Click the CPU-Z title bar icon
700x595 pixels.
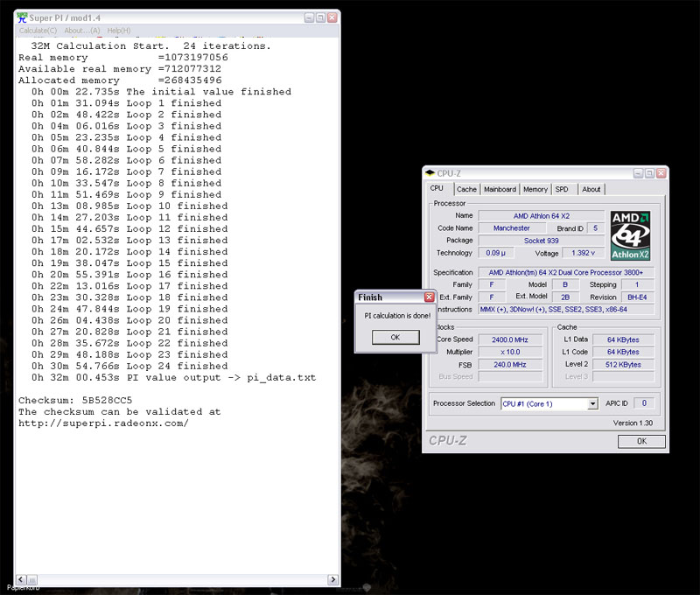430,172
